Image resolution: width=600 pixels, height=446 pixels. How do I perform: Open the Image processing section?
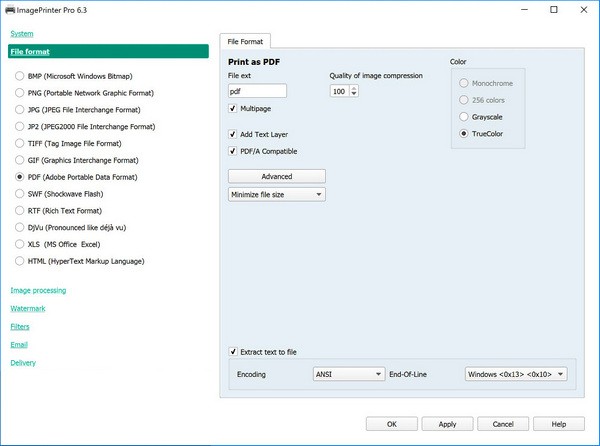[x=38, y=290]
